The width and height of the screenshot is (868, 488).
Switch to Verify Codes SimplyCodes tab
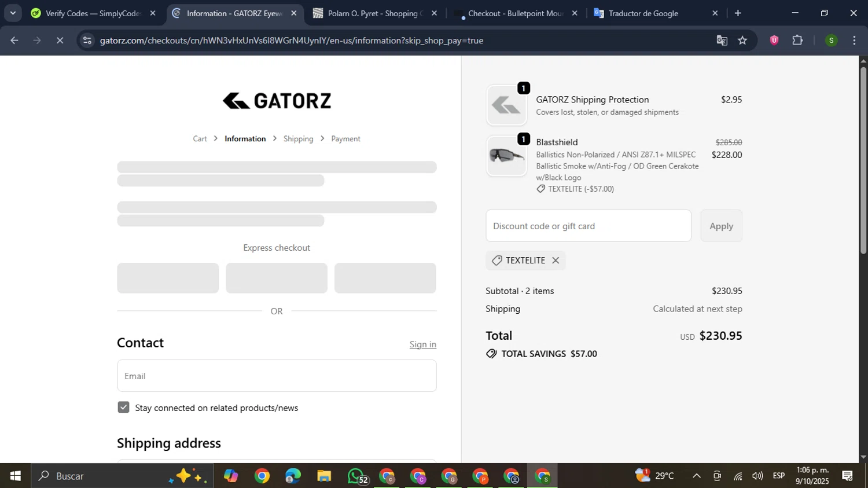point(93,13)
